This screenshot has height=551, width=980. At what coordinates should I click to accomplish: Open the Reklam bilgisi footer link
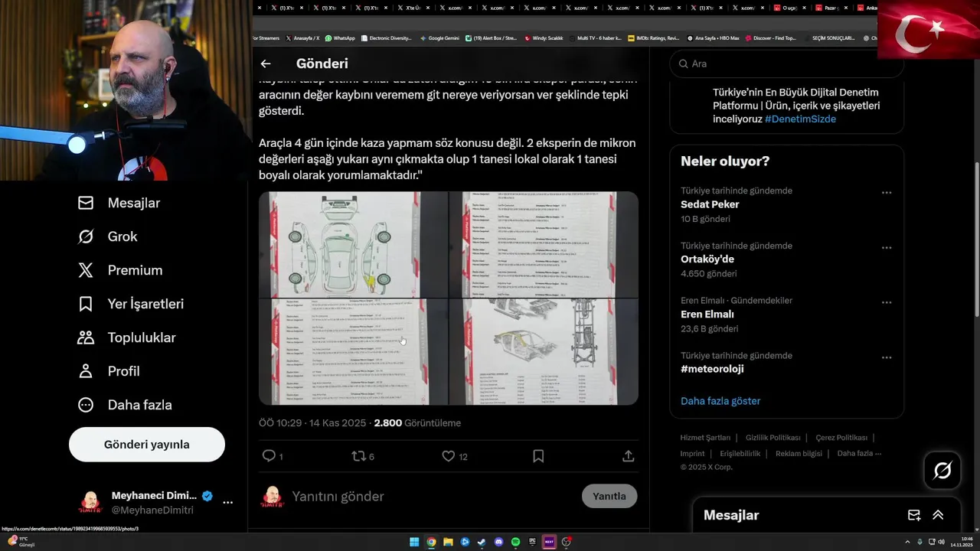(x=799, y=454)
